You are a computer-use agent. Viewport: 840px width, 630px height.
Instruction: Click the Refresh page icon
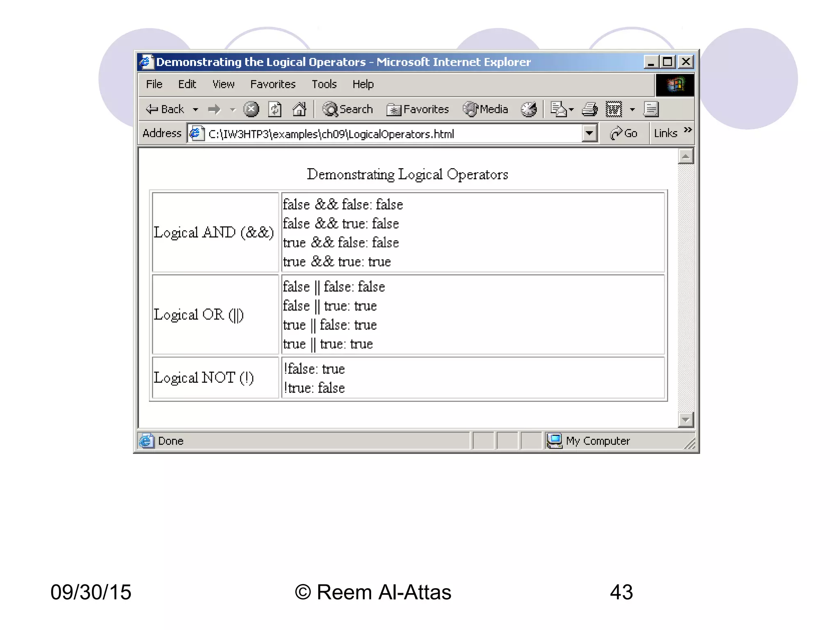(275, 109)
